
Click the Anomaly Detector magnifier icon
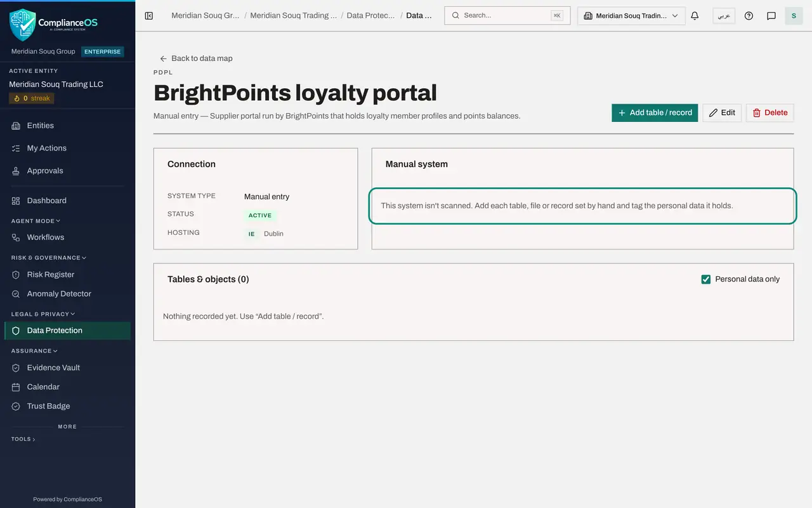16,294
